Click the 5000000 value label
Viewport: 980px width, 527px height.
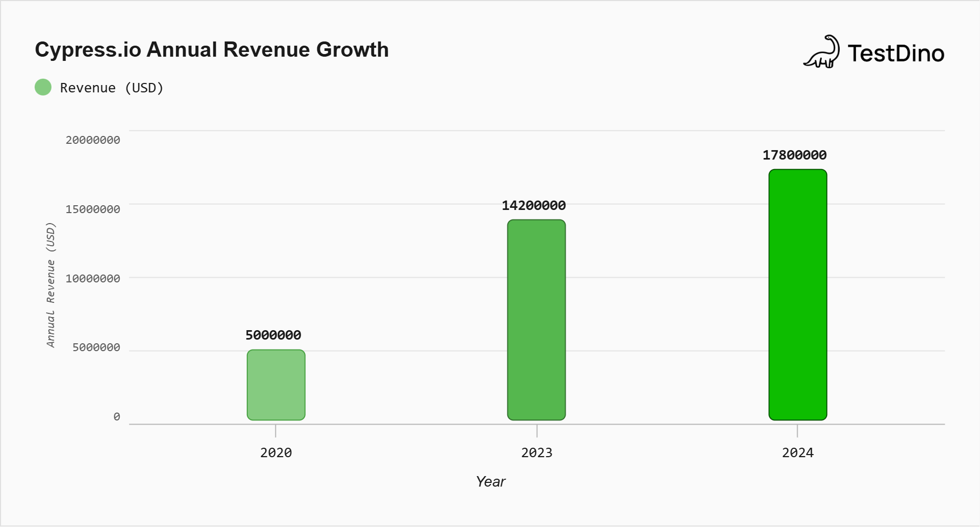point(273,335)
